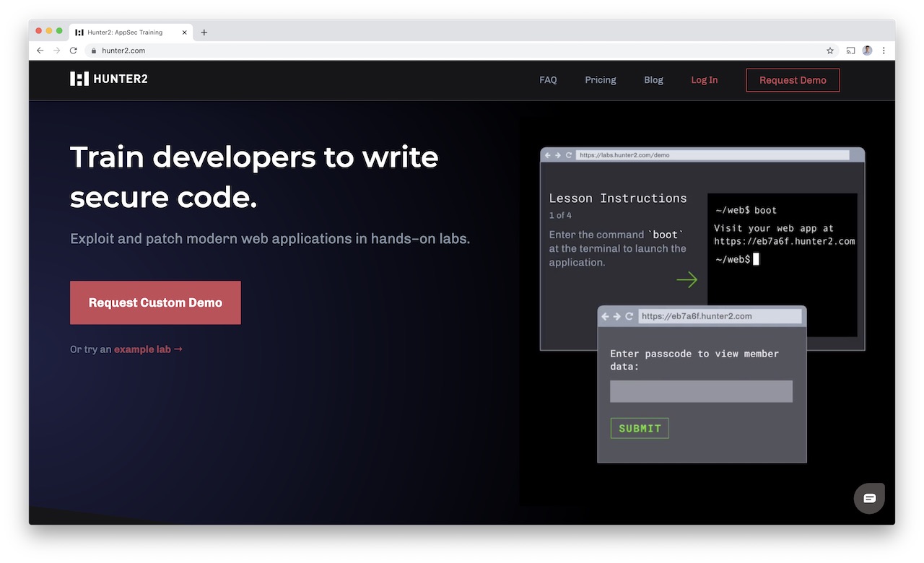
Task: Open Chrome's three-dot menu
Action: tap(884, 51)
